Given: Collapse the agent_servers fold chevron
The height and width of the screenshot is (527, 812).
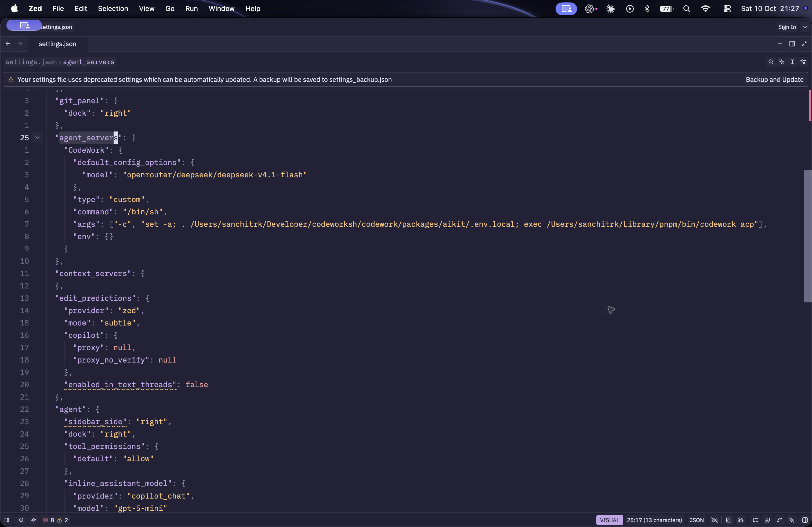Looking at the screenshot, I should pos(37,137).
